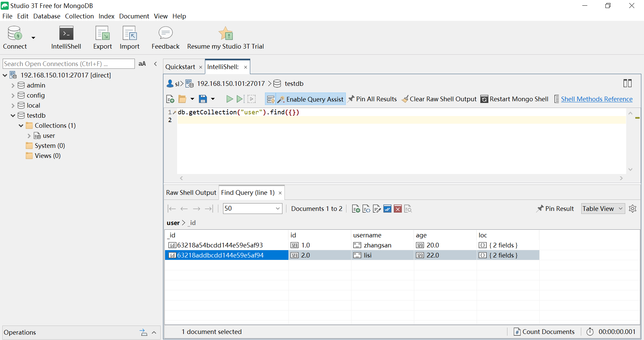The width and height of the screenshot is (644, 340).
Task: Close the Quickstart tab
Action: coord(201,67)
